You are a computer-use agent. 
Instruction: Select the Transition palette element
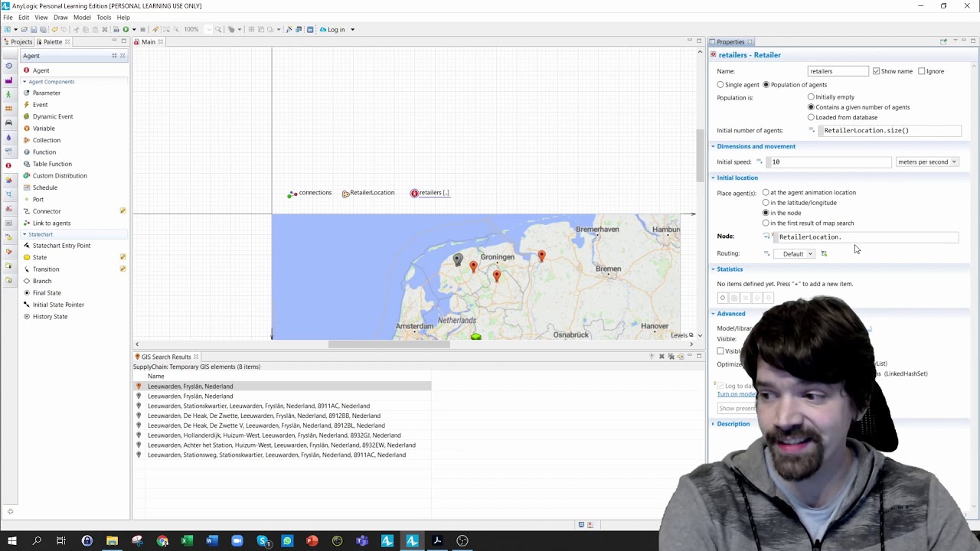pos(45,269)
